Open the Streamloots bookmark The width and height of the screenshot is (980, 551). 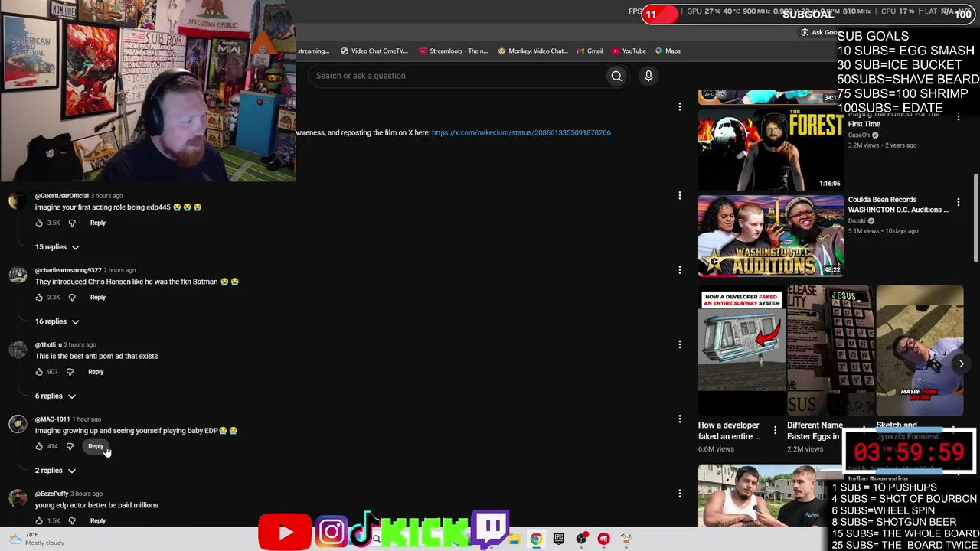coord(453,51)
